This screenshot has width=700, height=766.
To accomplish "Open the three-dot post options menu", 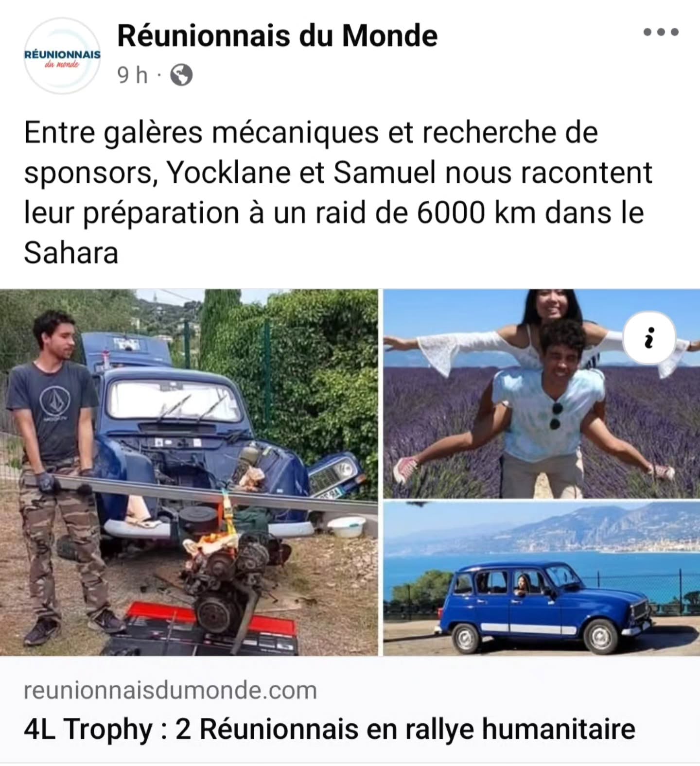I will (661, 32).
